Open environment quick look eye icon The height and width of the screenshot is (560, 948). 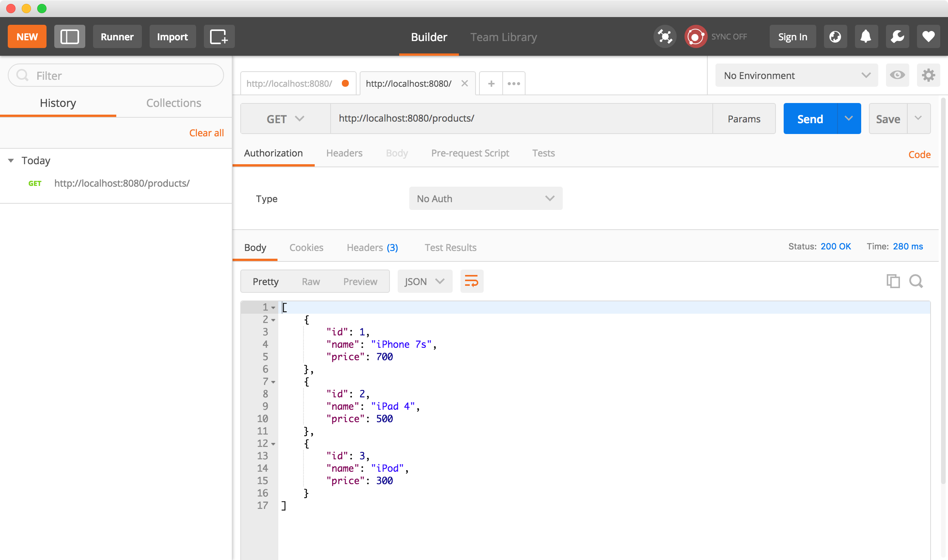(897, 75)
